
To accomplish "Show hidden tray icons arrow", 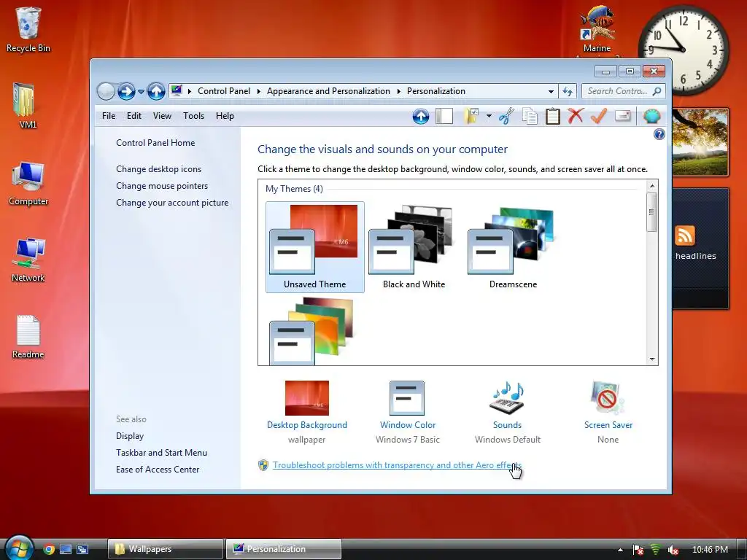I will (620, 550).
